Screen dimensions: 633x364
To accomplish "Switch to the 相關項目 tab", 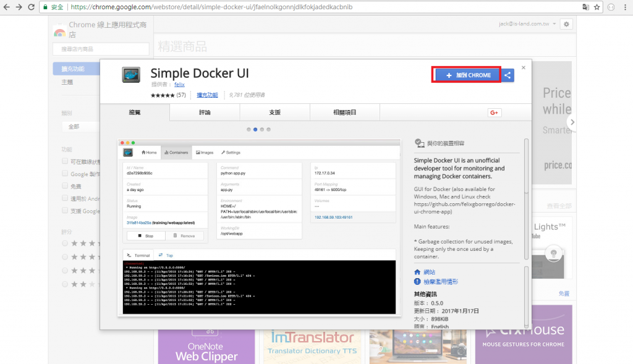I will click(x=345, y=112).
